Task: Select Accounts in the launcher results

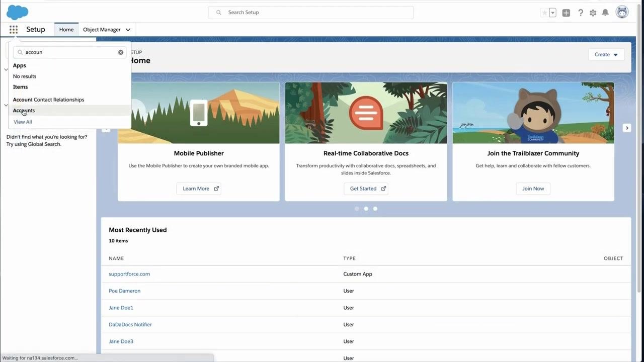Action: [x=69, y=111]
